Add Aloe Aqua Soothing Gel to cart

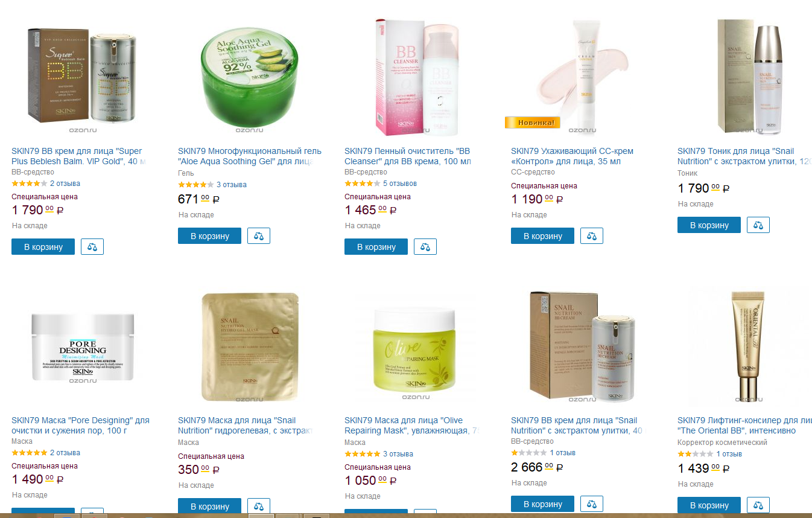(209, 235)
